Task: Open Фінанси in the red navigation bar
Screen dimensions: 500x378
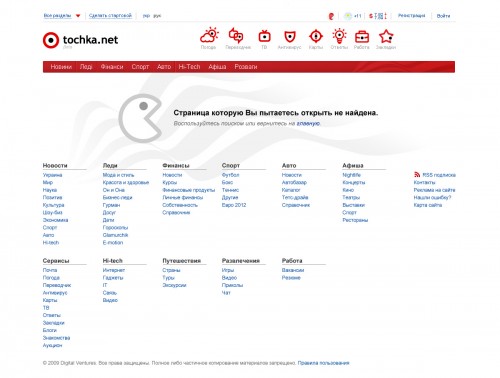Action: (x=112, y=67)
